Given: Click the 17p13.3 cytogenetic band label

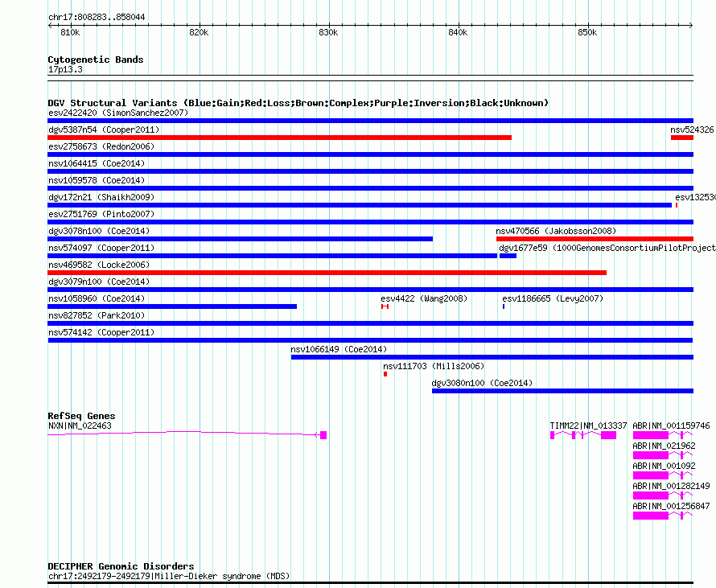Looking at the screenshot, I should 65,69.
